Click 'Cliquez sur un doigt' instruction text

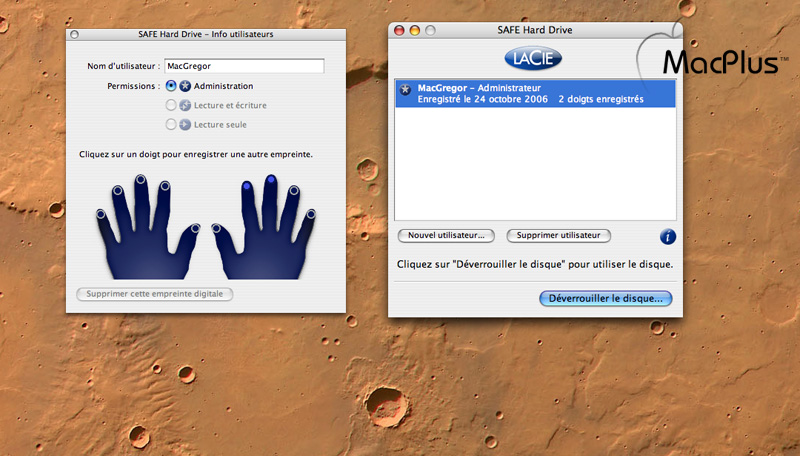196,154
